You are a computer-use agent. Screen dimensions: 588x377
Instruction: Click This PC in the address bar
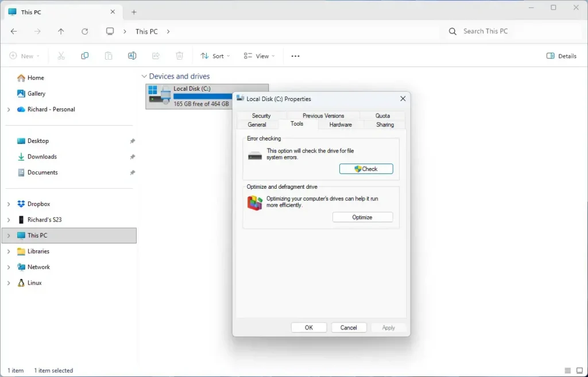[146, 32]
